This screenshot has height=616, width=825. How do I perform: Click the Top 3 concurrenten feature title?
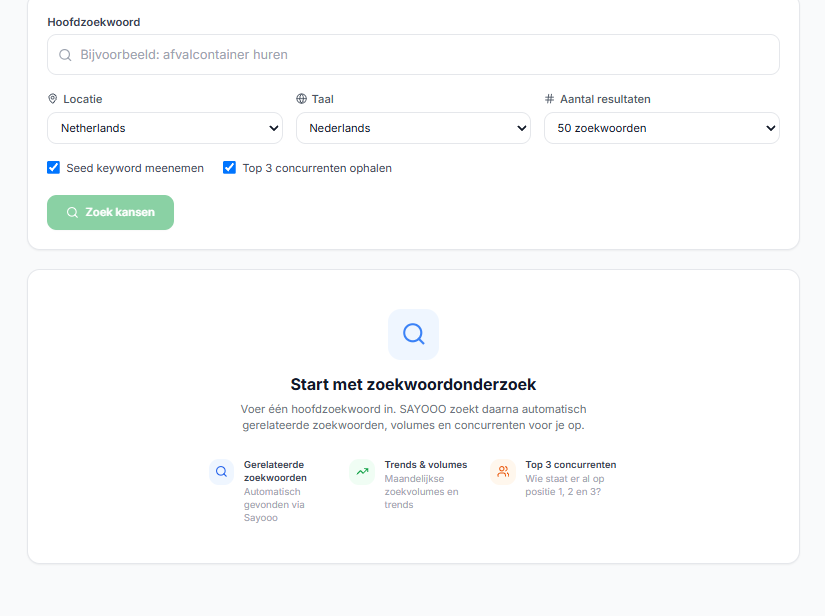(570, 464)
